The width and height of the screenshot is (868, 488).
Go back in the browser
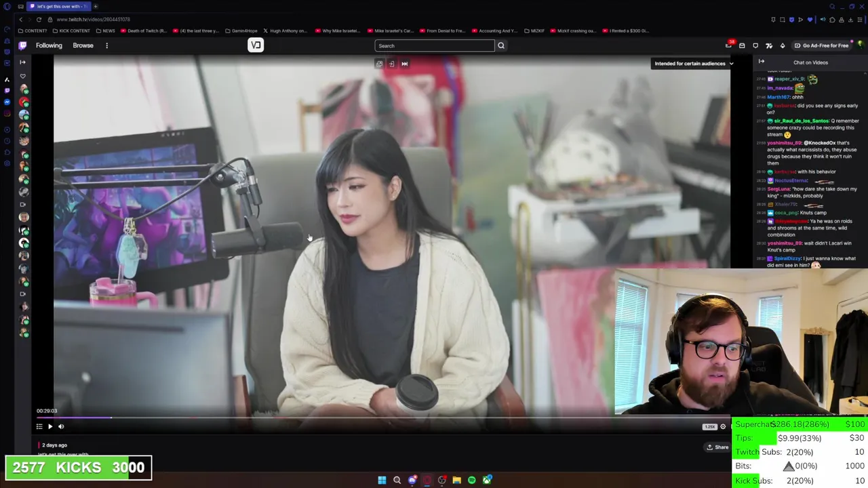click(x=20, y=20)
